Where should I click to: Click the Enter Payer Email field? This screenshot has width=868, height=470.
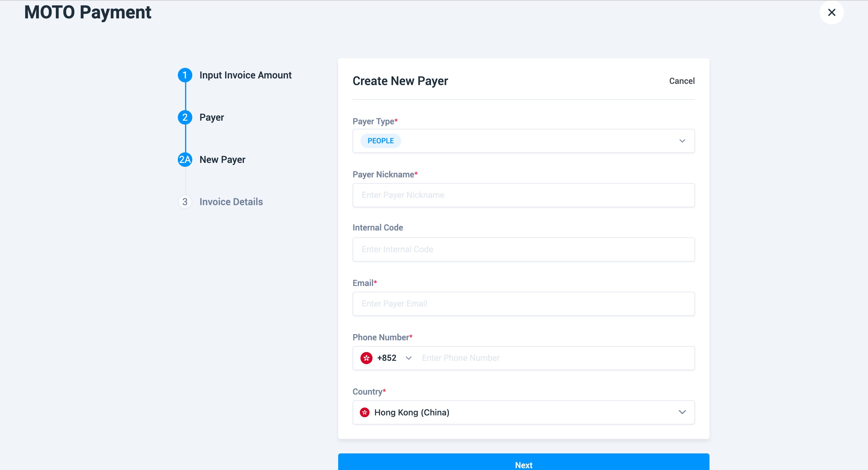[x=523, y=304]
